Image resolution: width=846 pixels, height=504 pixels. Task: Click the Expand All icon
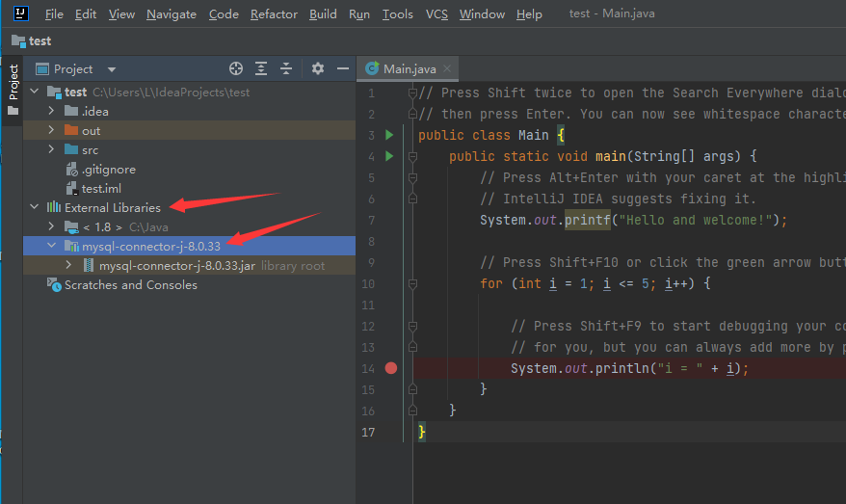coord(261,68)
